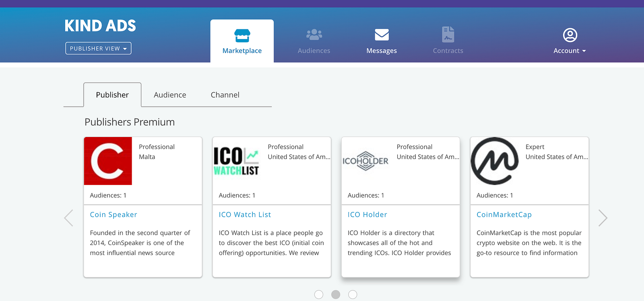The height and width of the screenshot is (301, 644).
Task: Click 'Audiences: 1' on ICO Watch List card
Action: (x=237, y=195)
